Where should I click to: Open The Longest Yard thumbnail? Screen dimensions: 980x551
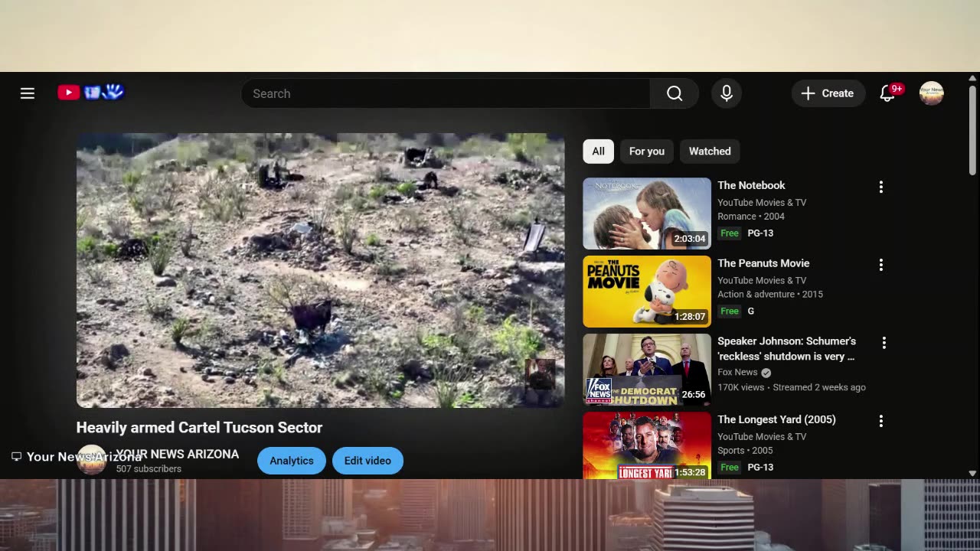click(647, 446)
